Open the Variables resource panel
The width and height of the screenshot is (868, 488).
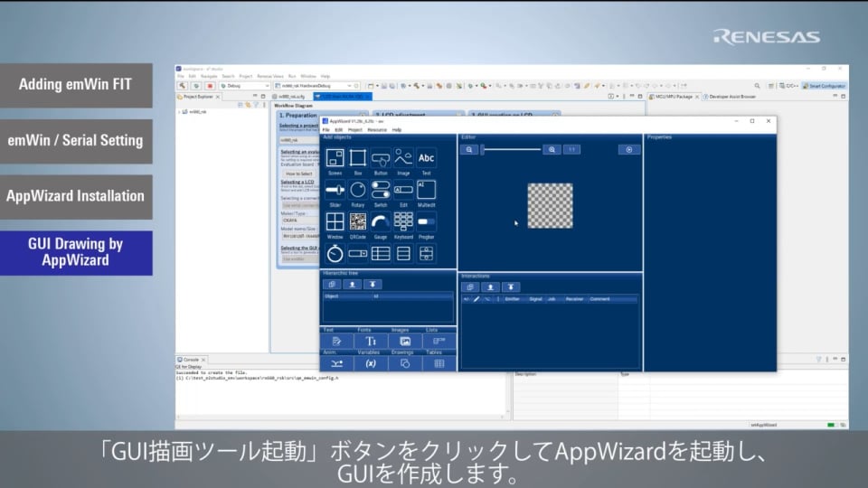371,363
